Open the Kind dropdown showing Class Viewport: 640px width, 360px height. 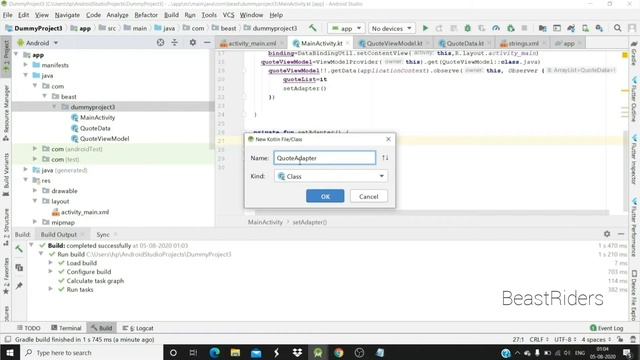click(331, 176)
